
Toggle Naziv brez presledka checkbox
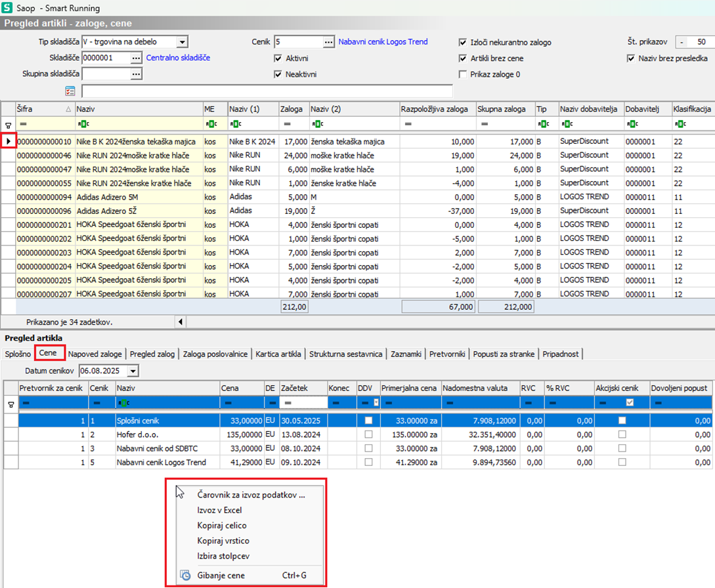pyautogui.click(x=631, y=58)
